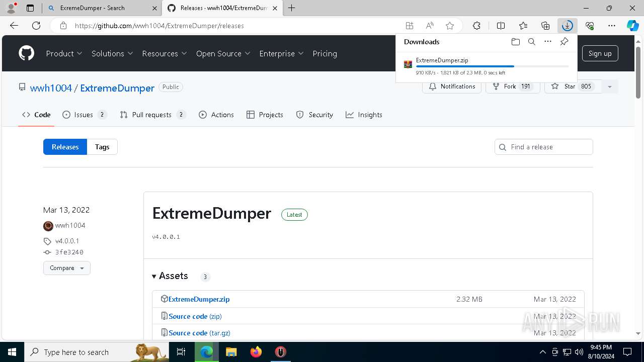This screenshot has width=644, height=362.
Task: Download ExtremeDumper.zip asset
Action: click(199, 299)
